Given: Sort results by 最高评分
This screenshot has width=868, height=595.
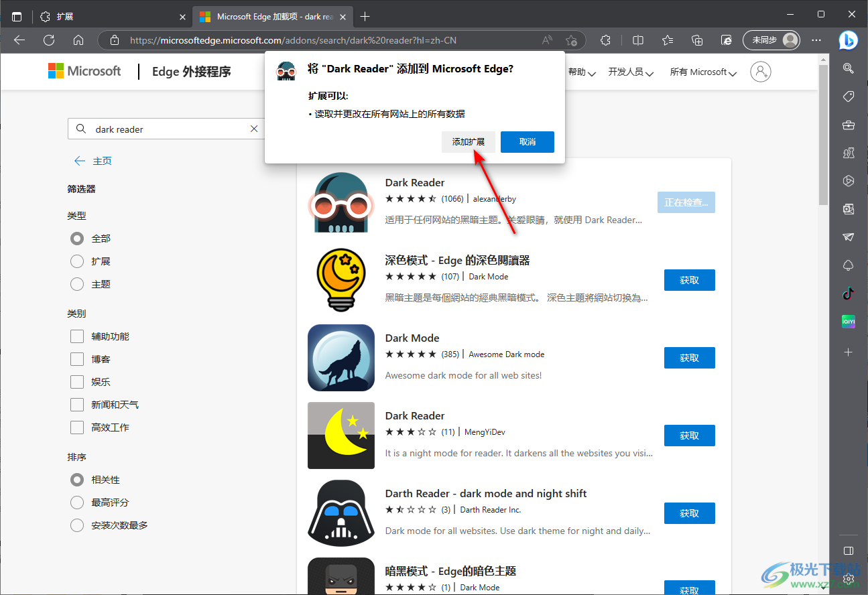Looking at the screenshot, I should click(x=77, y=503).
